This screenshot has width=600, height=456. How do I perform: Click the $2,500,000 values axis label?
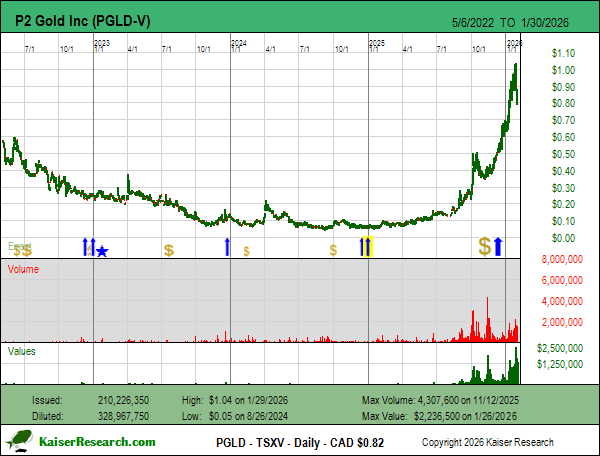click(x=560, y=348)
